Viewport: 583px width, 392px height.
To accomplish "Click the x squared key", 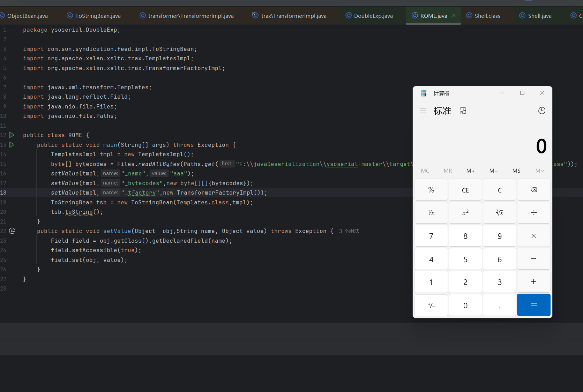I will (465, 212).
